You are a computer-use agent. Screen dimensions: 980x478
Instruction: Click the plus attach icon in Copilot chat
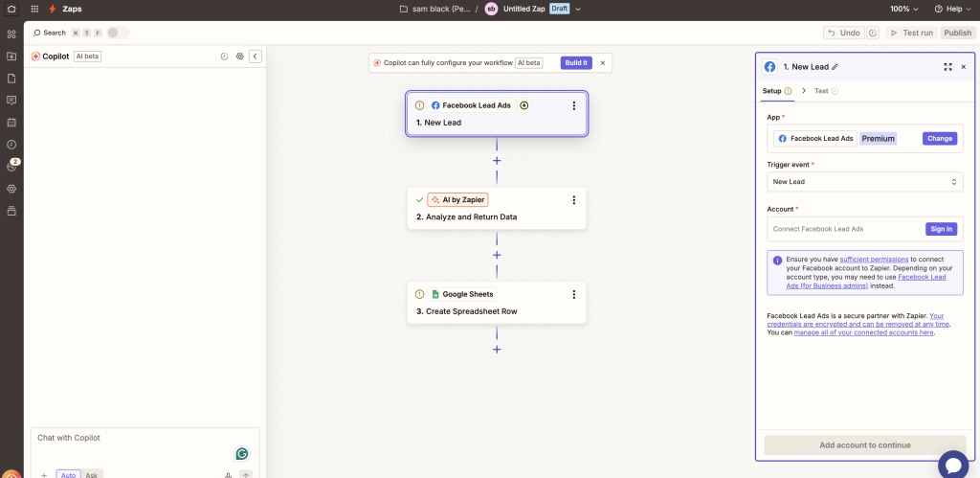pyautogui.click(x=44, y=475)
